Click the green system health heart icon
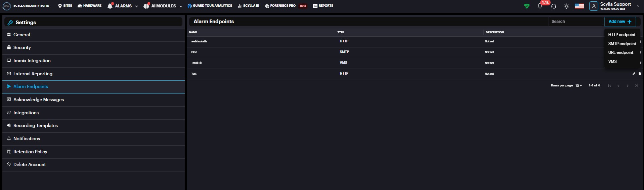Screen dimensions: 644x190 526,6
